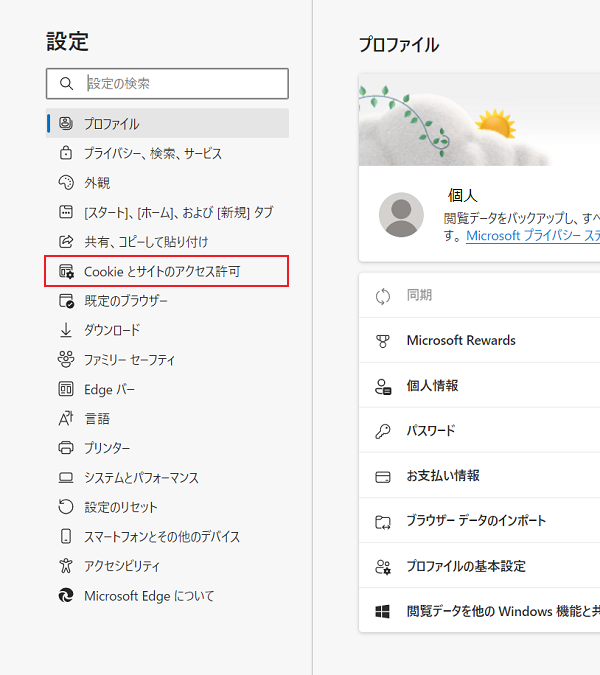This screenshot has height=675, width=600.
Task: Open 設定のリセット page
Action: coord(121,507)
